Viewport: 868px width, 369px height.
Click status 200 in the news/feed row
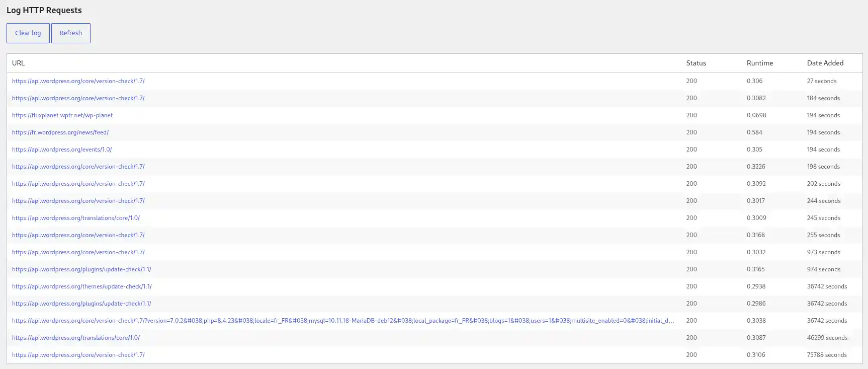click(691, 132)
